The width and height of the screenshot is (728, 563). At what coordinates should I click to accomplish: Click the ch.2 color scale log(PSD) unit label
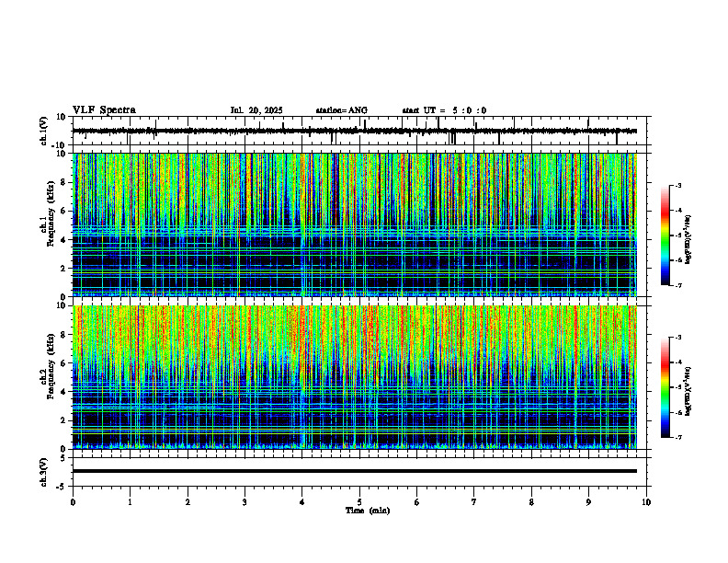pyautogui.click(x=688, y=392)
